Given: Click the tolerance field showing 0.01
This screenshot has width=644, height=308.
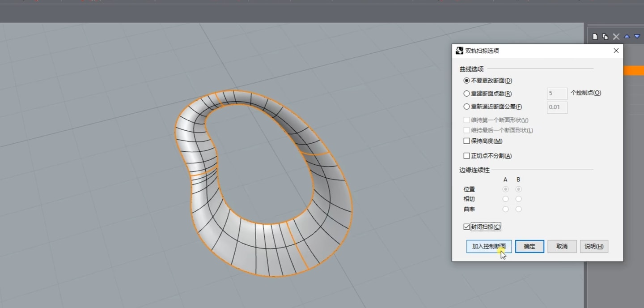Looking at the screenshot, I should coord(557,107).
